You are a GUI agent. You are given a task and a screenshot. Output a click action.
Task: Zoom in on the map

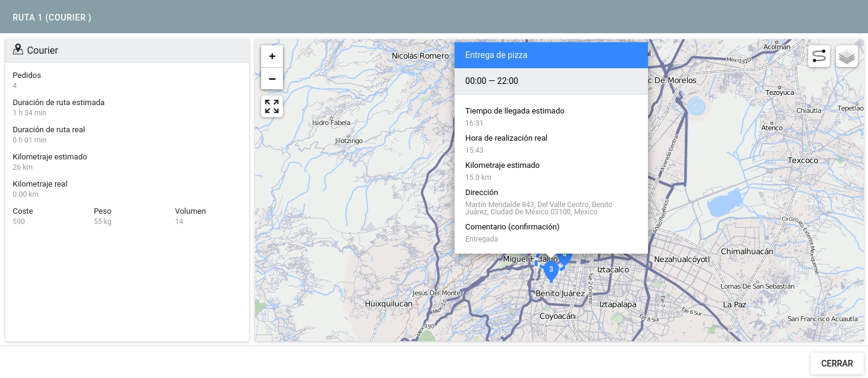pos(272,56)
